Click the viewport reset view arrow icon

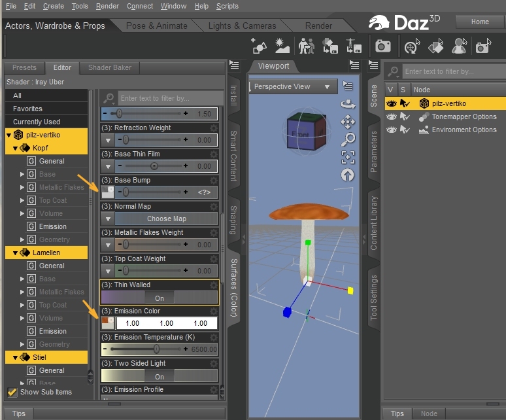(x=348, y=175)
